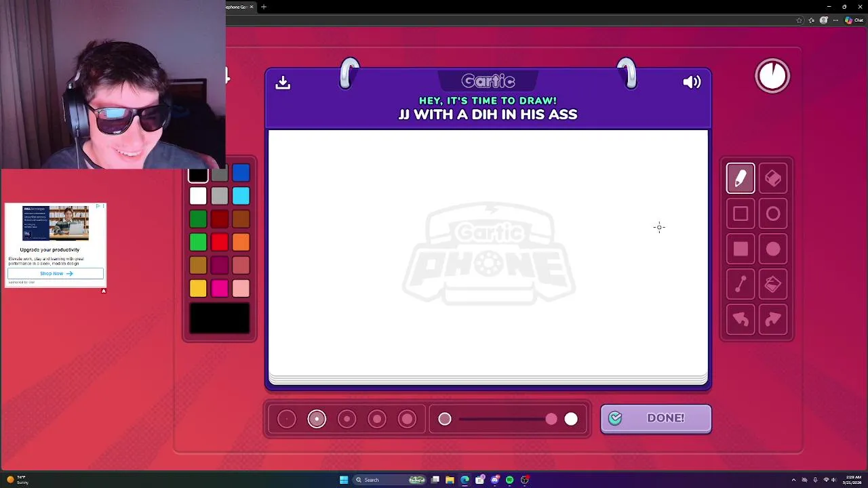Open File Explorer from the taskbar
The height and width of the screenshot is (488, 868).
[x=450, y=480]
